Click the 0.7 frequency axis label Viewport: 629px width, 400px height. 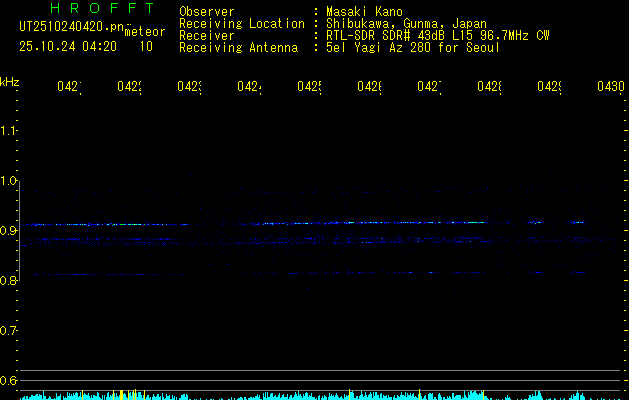coord(8,331)
